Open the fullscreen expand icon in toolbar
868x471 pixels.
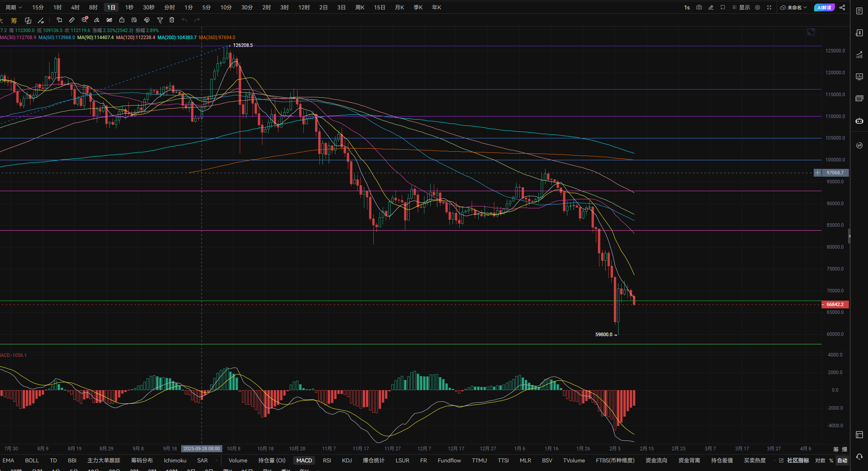tap(769, 7)
